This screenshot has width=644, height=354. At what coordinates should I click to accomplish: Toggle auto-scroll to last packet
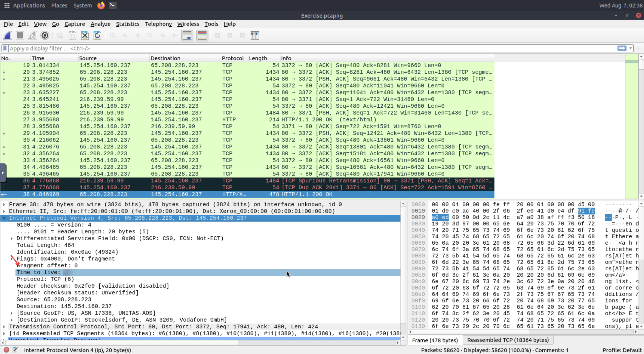[187, 35]
